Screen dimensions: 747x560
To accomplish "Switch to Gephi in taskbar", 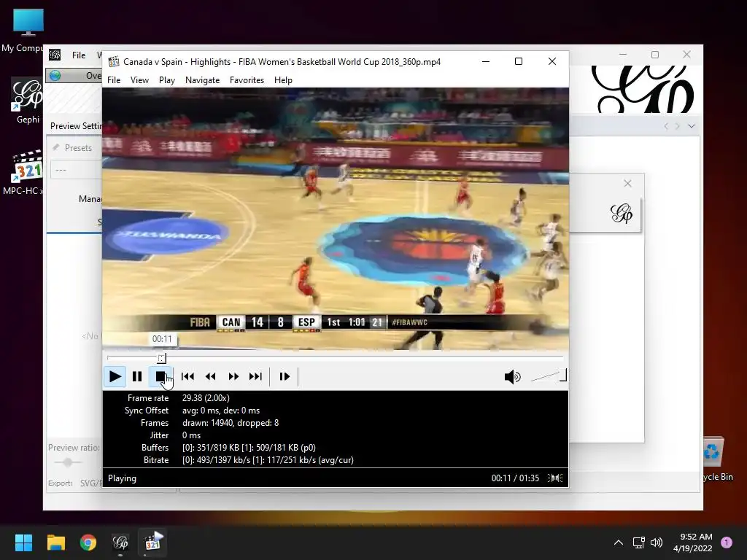I will pos(120,542).
